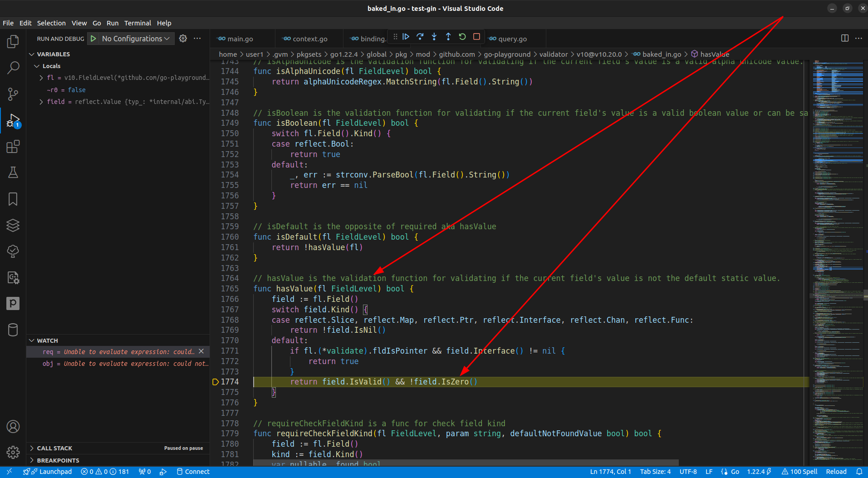
Task: Click Tab Size: 4 in status bar
Action: click(x=655, y=472)
